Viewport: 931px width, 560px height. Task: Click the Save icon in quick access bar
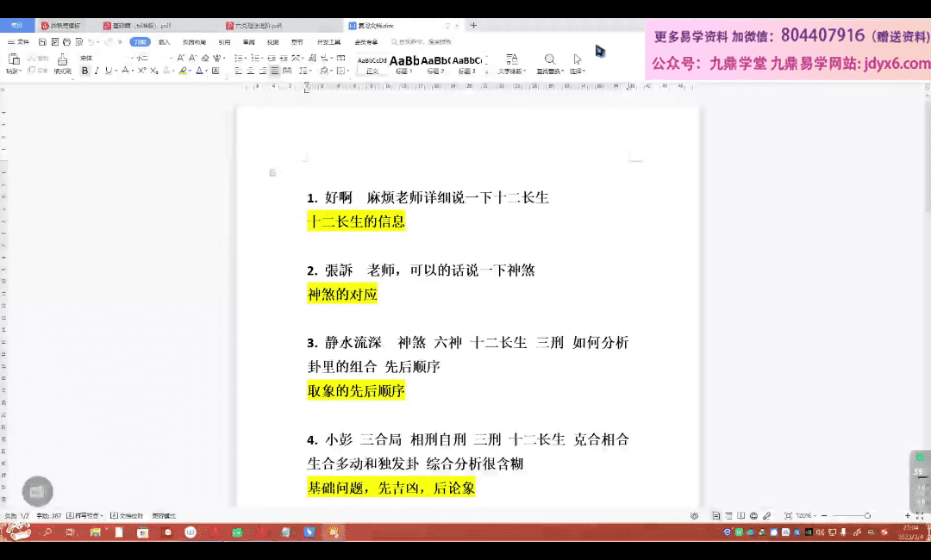click(x=42, y=41)
